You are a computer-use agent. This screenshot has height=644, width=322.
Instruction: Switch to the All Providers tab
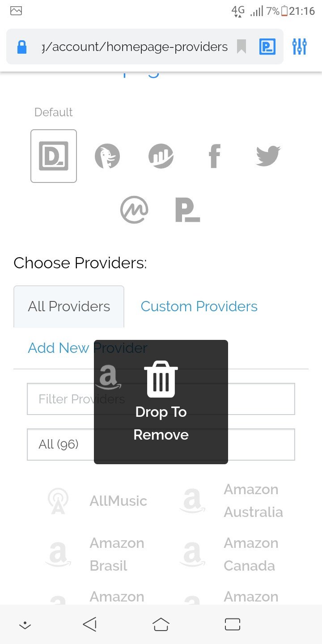(x=69, y=307)
